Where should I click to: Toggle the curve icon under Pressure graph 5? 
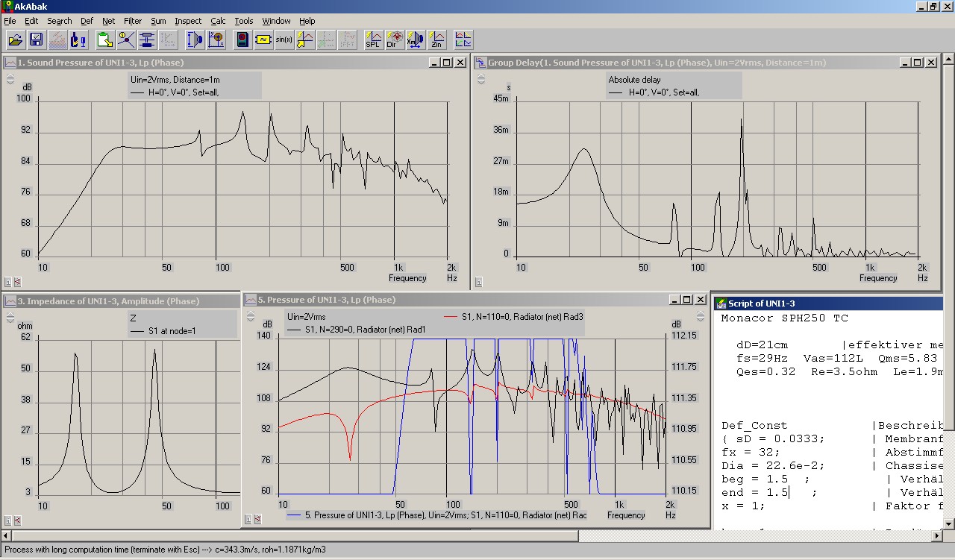point(257,520)
